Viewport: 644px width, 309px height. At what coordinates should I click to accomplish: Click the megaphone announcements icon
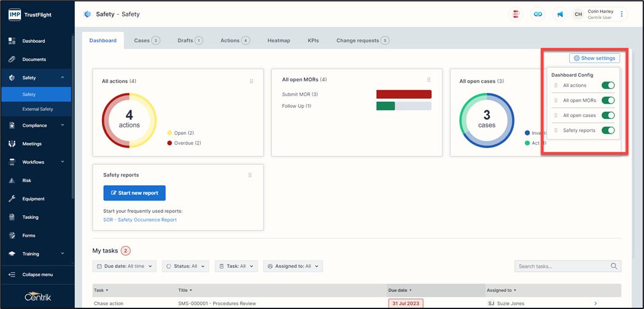(559, 14)
